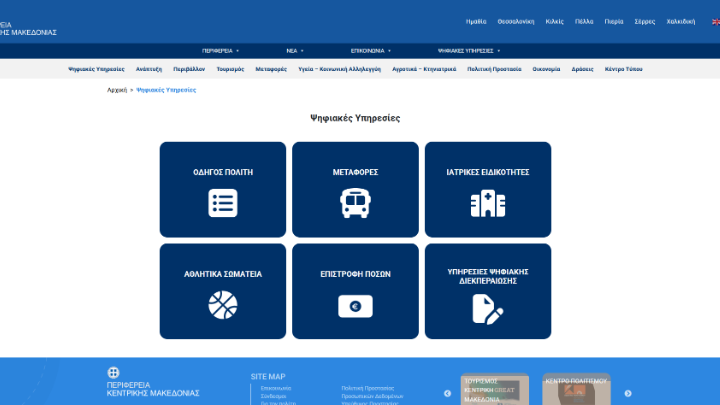
Task: Expand the ΝΕΑ dropdown menu
Action: [295, 50]
